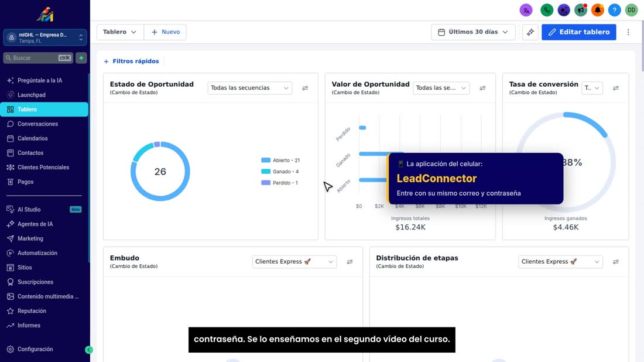The height and width of the screenshot is (362, 644).
Task: Collapse the sidebar with green arrow button
Action: 89,350
